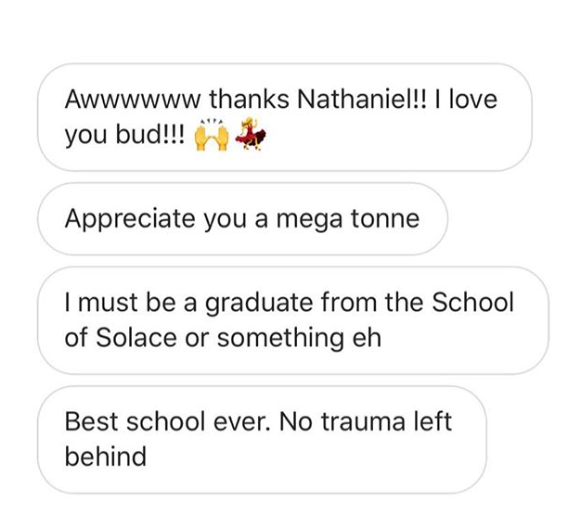Image resolution: width=576 pixels, height=532 pixels.
Task: Tap the 'Best school ever' message bubble
Action: [262, 439]
